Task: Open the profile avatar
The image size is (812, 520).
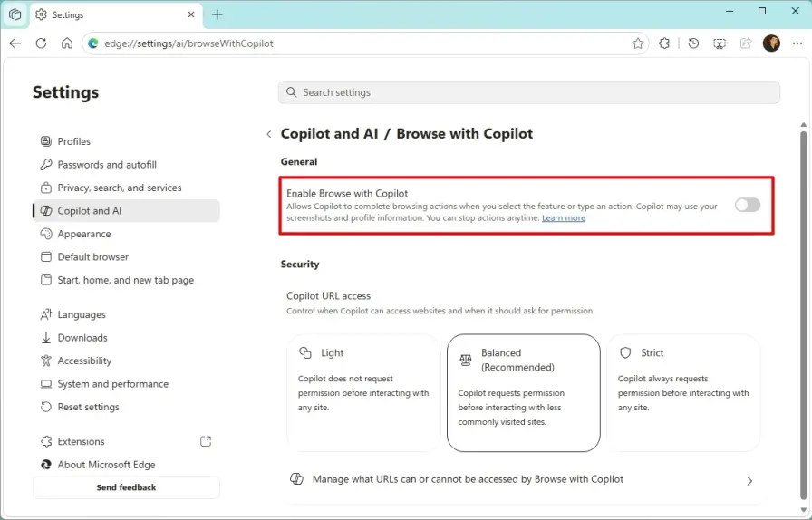Action: [x=771, y=43]
